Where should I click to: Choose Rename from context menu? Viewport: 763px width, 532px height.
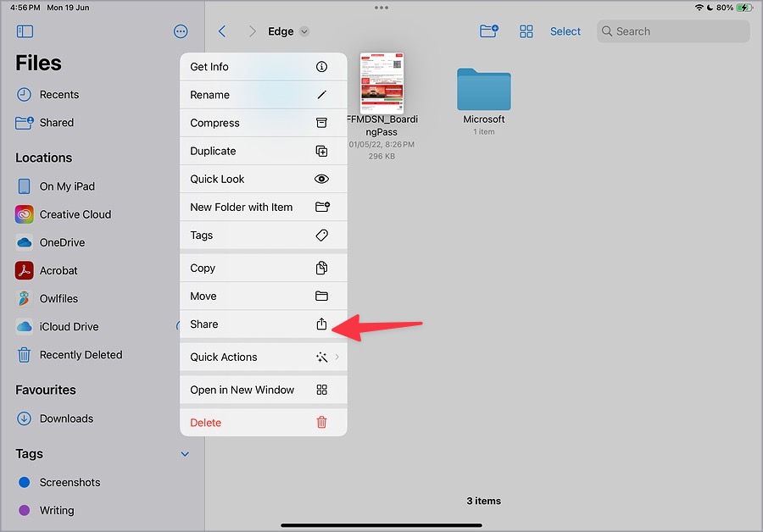click(x=264, y=95)
